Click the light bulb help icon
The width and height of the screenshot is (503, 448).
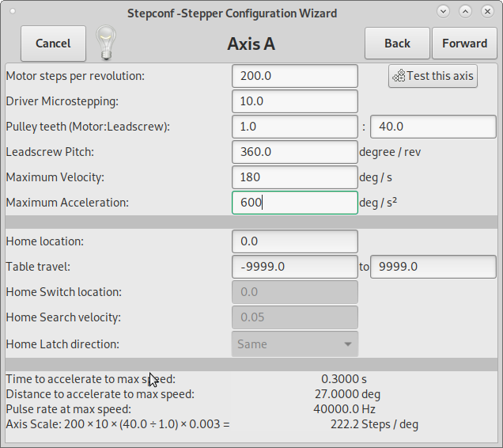coord(106,43)
